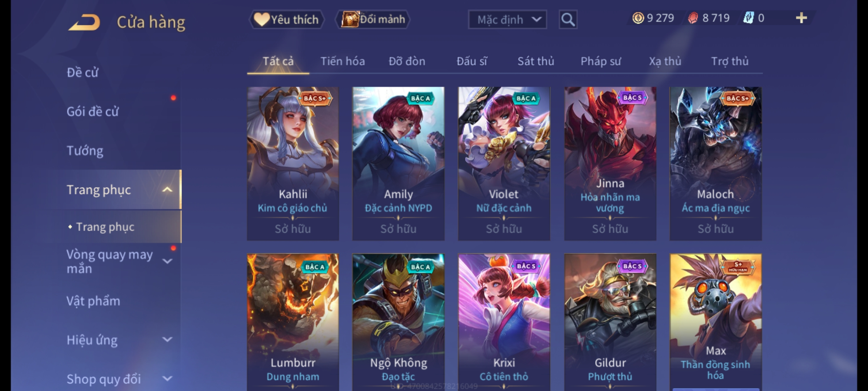Open Gói đề cử menu item
The width and height of the screenshot is (868, 391).
[x=93, y=112]
